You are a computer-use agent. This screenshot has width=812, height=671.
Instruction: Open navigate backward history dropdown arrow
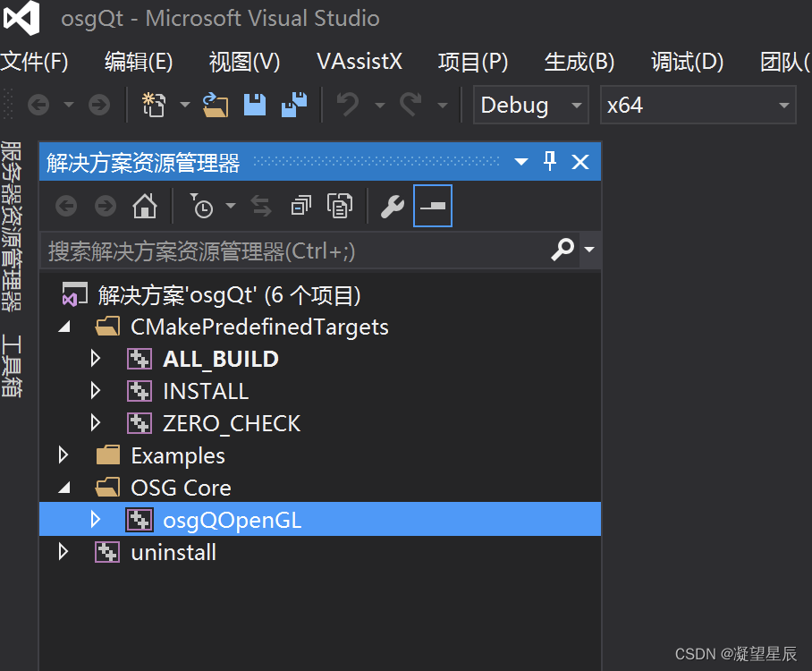(x=69, y=106)
